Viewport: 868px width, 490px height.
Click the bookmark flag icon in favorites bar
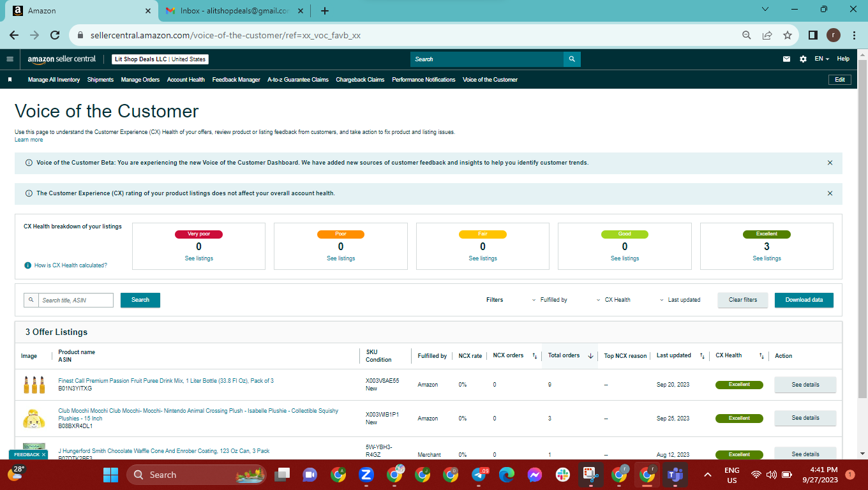[10, 80]
